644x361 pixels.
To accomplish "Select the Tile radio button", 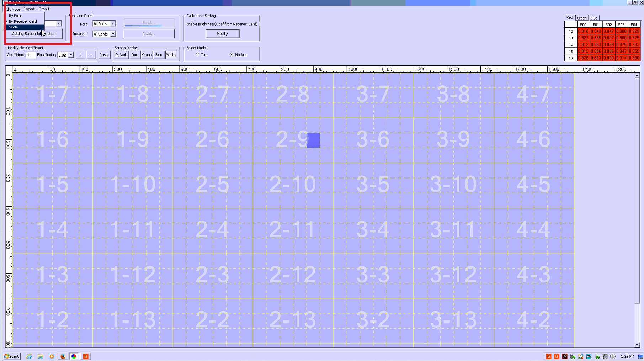I will [197, 55].
